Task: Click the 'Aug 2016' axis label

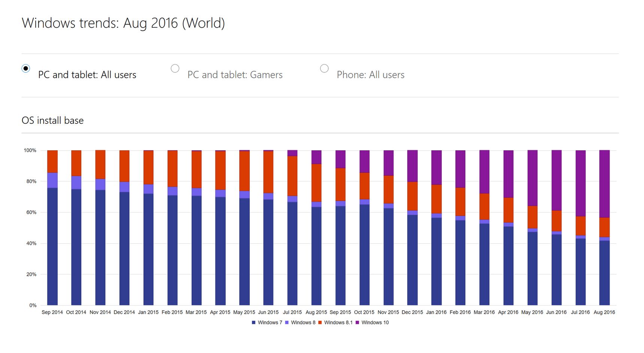Action: (604, 312)
